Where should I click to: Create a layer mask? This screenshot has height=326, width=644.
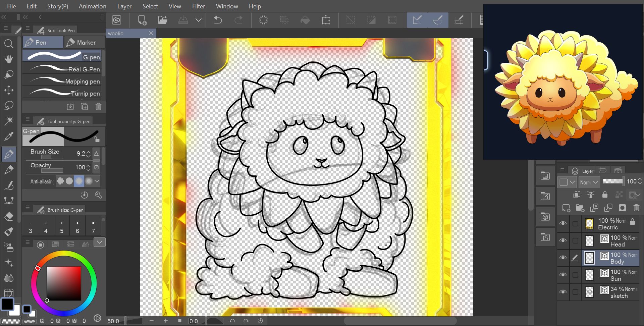[x=622, y=208]
